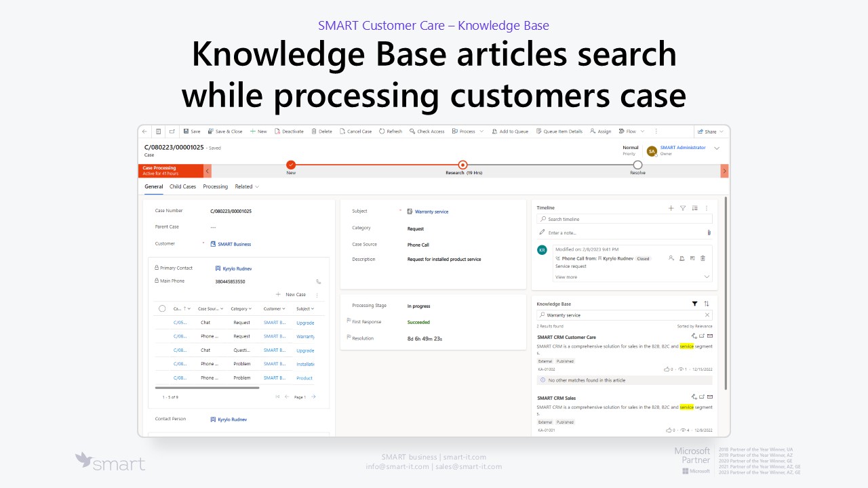868x488 pixels.
Task: Open the SMART CRM Sales article
Action: pos(556,398)
